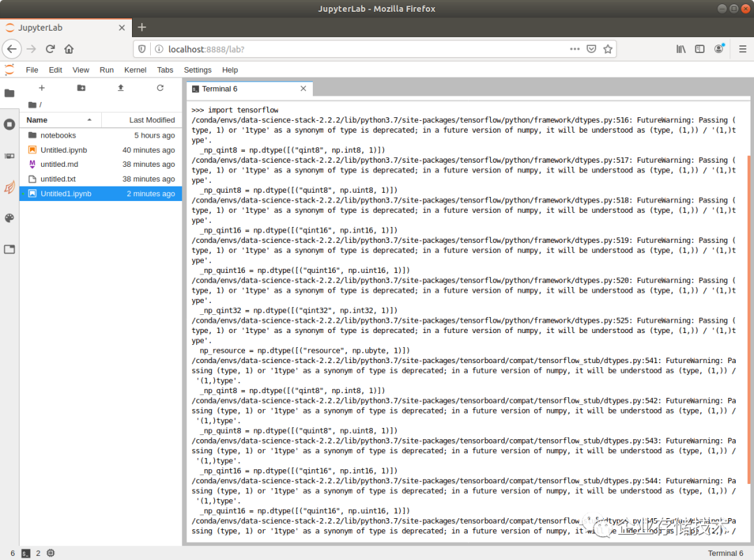Close the JupyterLab browser tab

click(121, 27)
